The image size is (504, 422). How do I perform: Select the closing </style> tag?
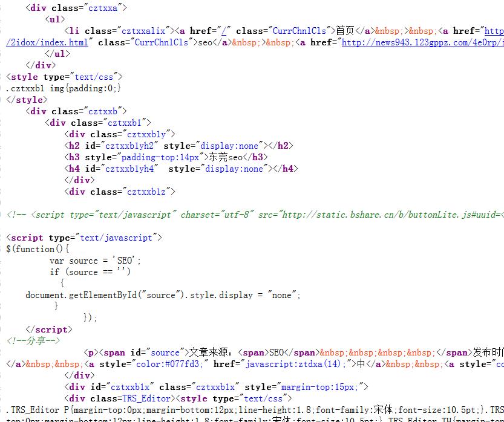[x=27, y=100]
